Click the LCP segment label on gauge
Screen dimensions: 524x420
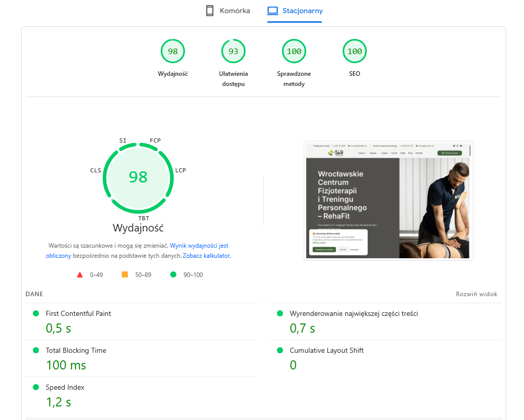181,170
